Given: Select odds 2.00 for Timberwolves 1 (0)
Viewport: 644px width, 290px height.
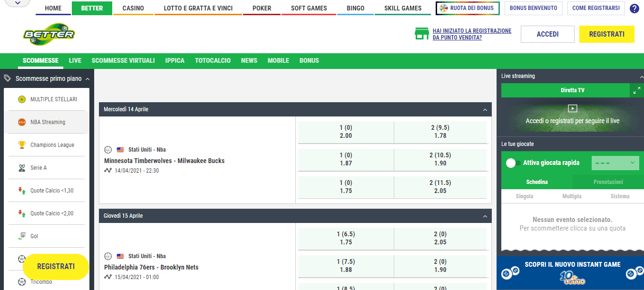Looking at the screenshot, I should tap(346, 132).
